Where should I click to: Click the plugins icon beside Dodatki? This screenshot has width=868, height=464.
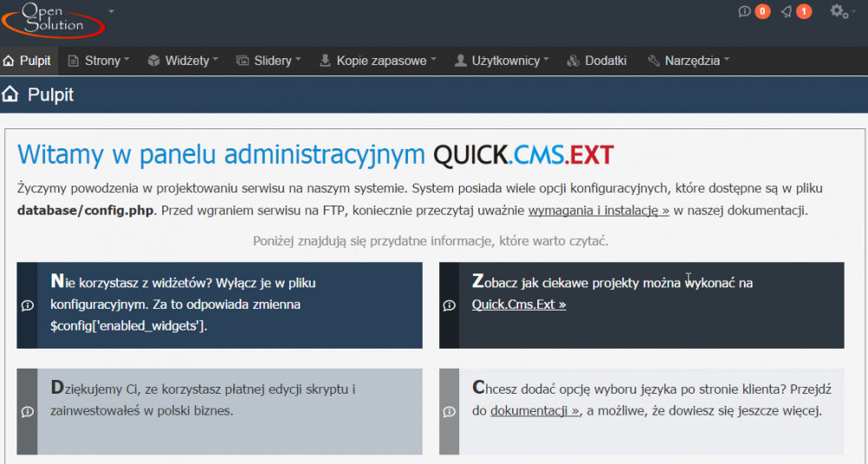[573, 61]
